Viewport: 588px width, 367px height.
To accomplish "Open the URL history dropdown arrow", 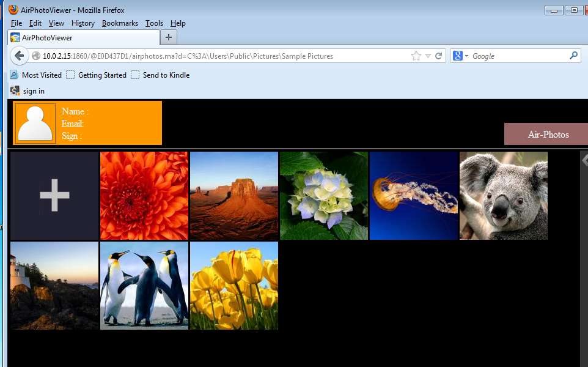I will click(428, 56).
